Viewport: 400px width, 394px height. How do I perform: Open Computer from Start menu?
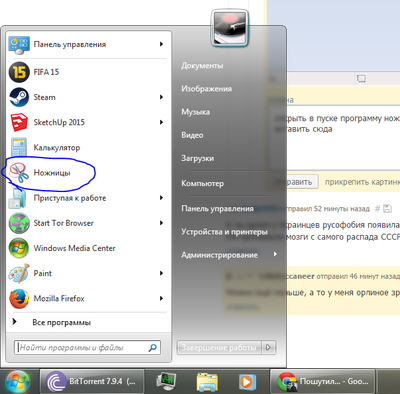point(203,184)
